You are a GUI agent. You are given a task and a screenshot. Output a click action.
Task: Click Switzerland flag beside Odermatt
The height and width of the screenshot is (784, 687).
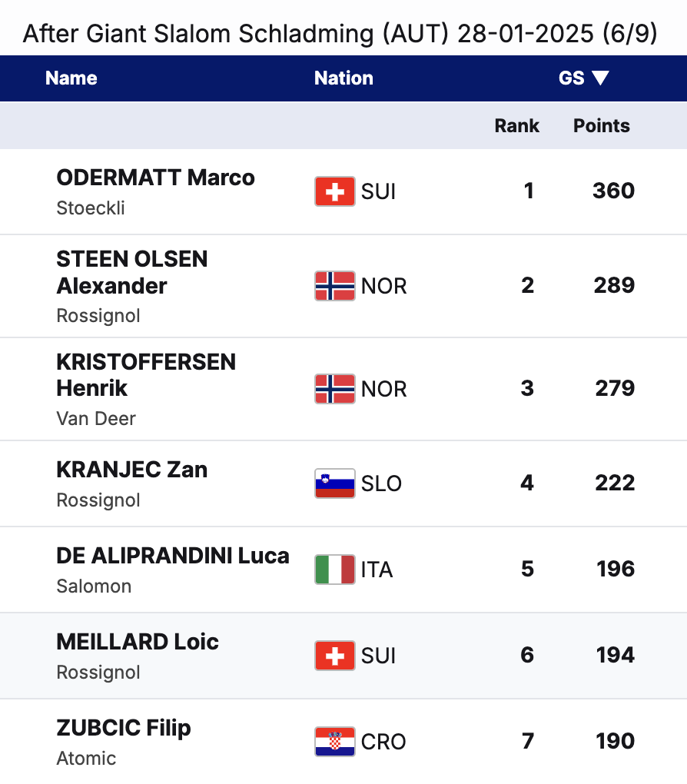335,191
